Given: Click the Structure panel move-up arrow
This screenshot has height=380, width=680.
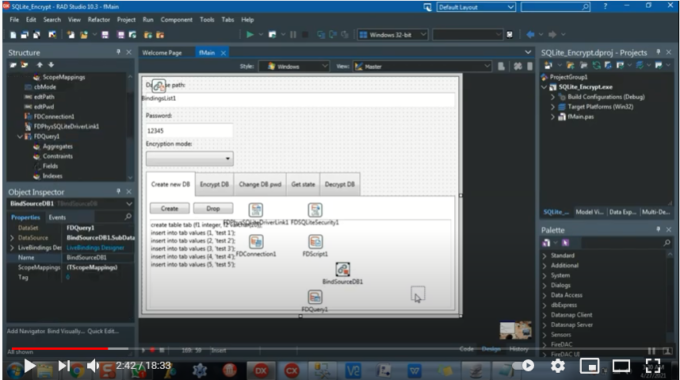Looking at the screenshot, I should tap(39, 65).
